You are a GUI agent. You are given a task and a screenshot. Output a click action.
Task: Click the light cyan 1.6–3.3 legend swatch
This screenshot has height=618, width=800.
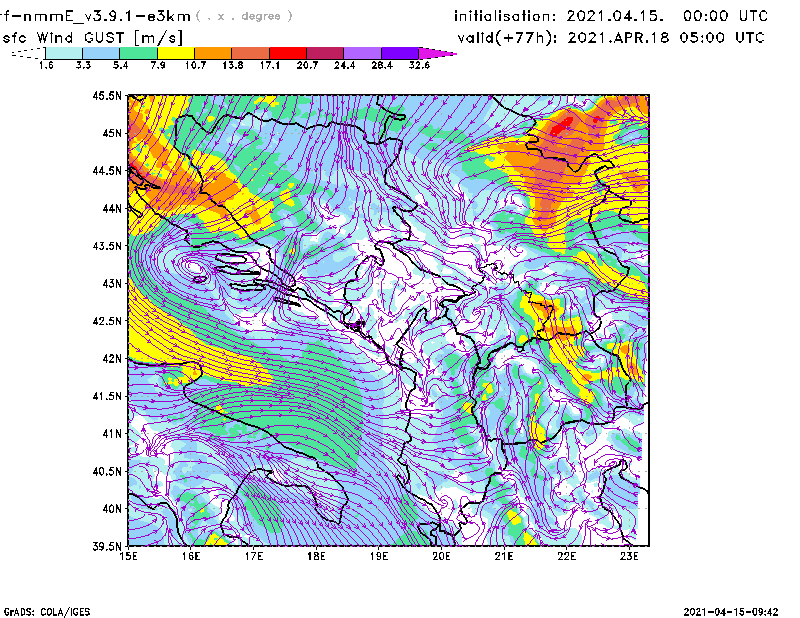(x=64, y=53)
